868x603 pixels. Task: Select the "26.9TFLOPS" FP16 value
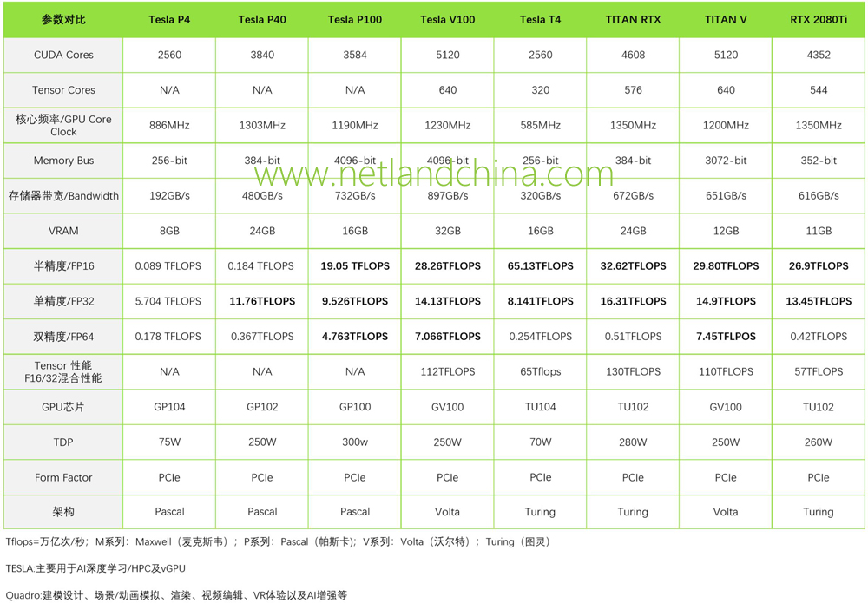(819, 266)
